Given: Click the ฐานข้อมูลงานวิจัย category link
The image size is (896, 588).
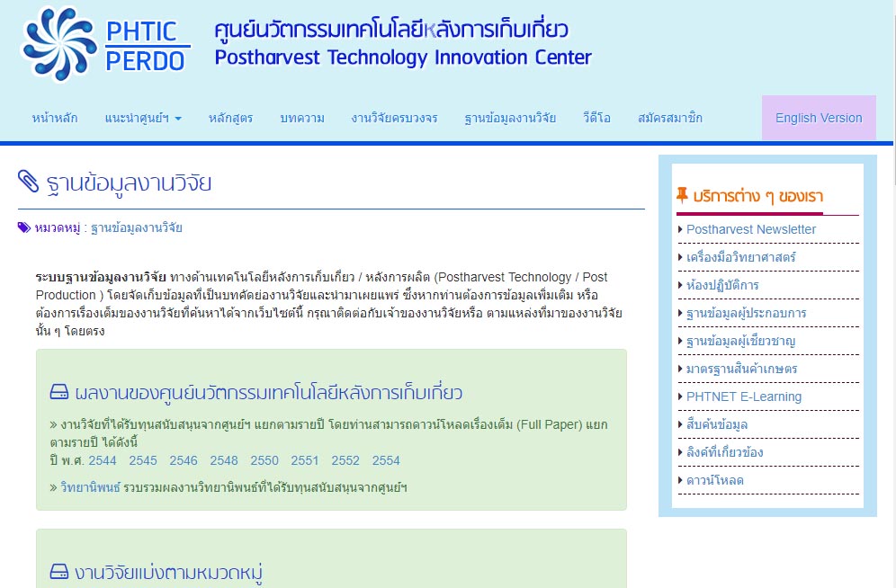Looking at the screenshot, I should (x=137, y=228).
